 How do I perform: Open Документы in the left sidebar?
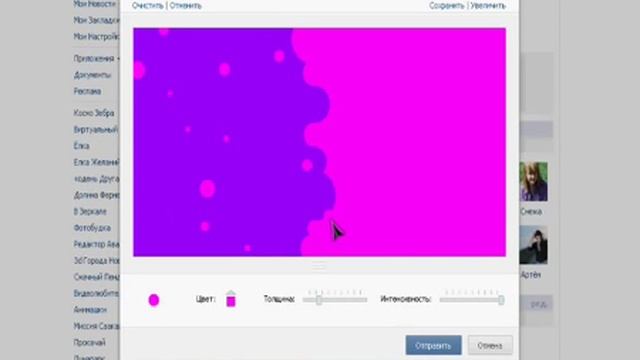(x=92, y=75)
